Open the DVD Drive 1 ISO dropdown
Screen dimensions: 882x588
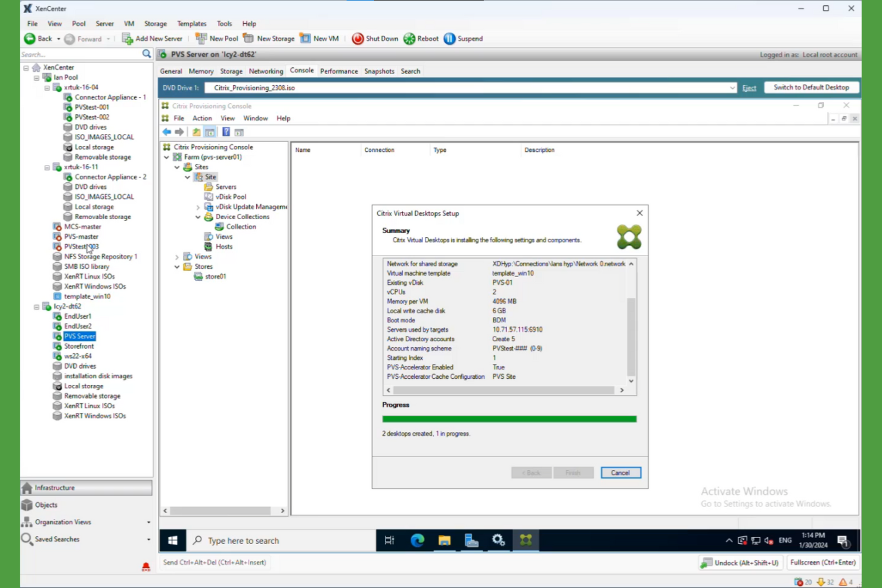coord(732,88)
